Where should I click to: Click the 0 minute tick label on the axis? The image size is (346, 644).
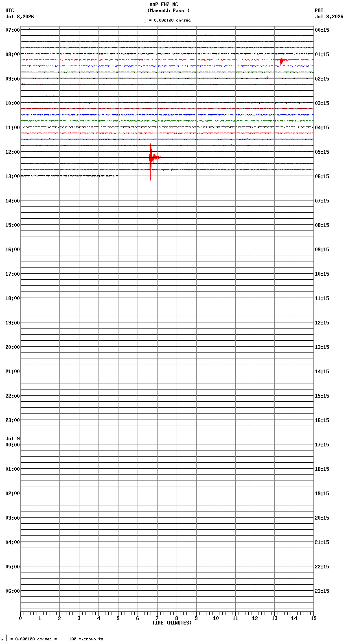tap(20, 618)
